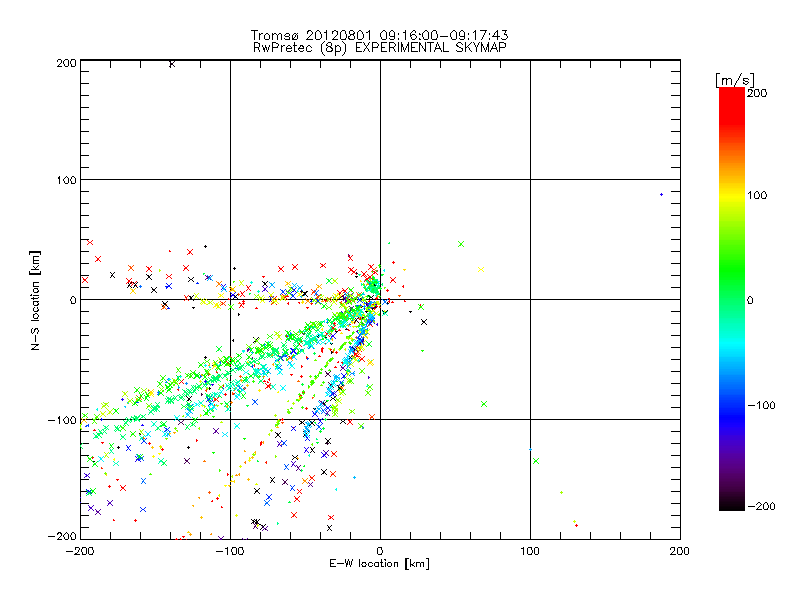Click the black X marker at plot top edge
The image size is (800, 600).
click(172, 64)
